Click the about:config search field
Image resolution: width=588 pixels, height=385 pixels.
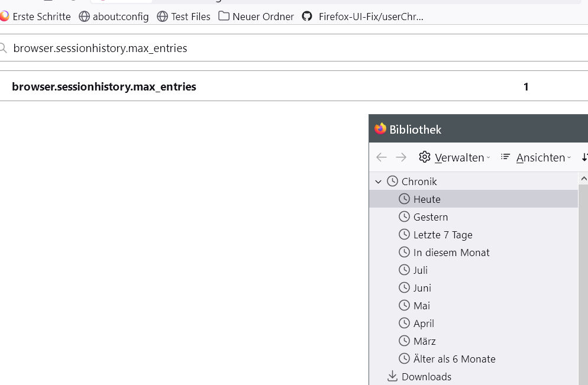click(237, 48)
